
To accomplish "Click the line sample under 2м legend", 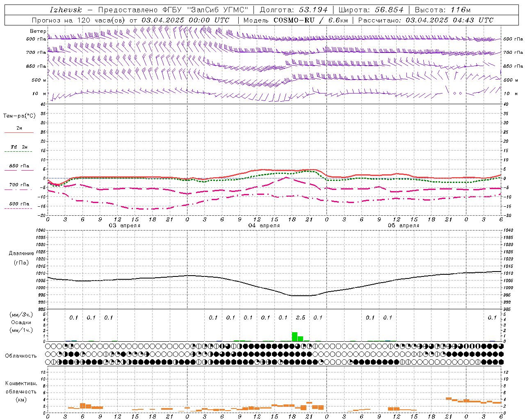I will point(19,133).
